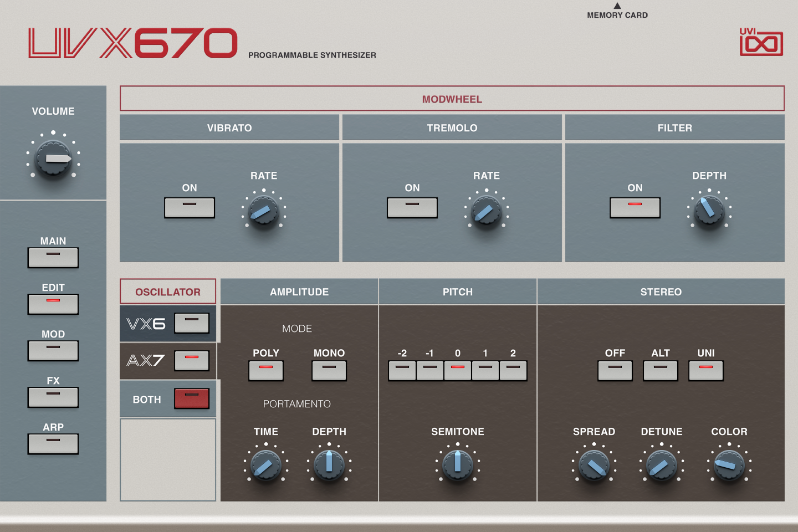Open the MAIN panel
This screenshot has width=798, height=532.
point(53,257)
